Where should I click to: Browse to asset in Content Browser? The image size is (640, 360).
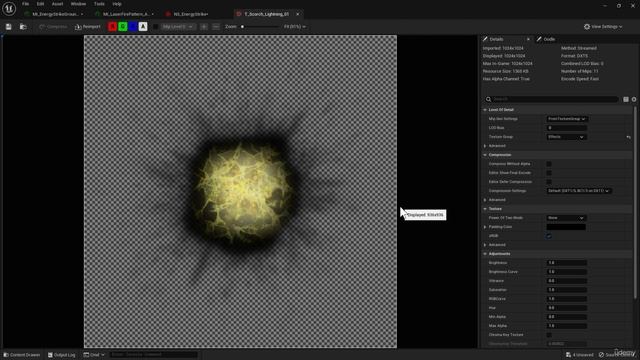coord(23,27)
